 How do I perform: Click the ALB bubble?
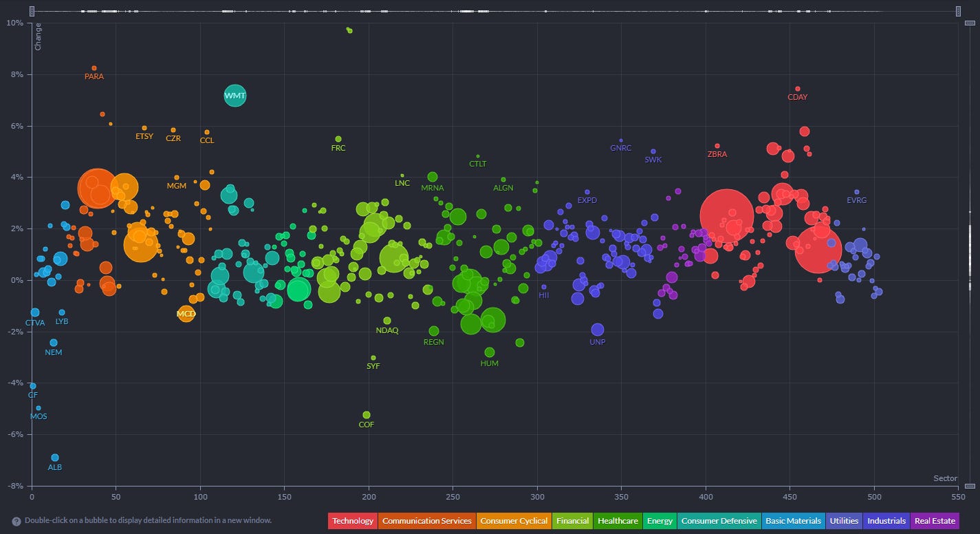55,458
